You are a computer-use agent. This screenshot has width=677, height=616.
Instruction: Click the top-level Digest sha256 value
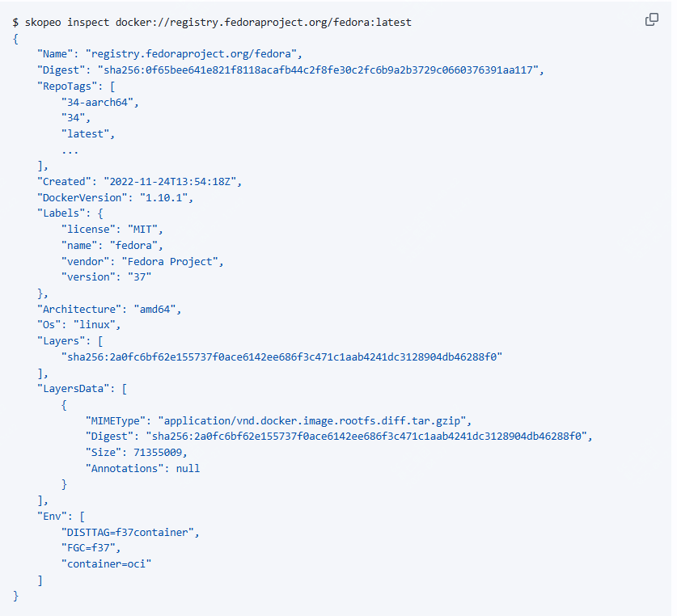pyautogui.click(x=320, y=70)
